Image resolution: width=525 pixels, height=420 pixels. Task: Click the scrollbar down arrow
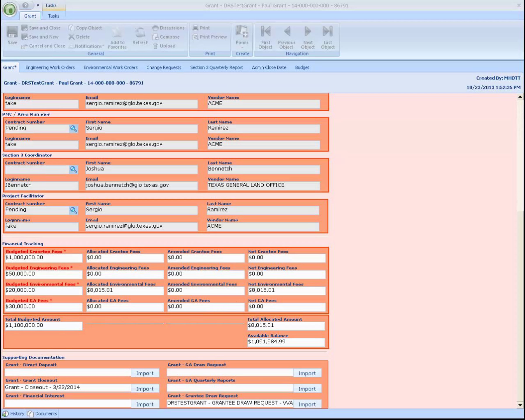[520, 405]
